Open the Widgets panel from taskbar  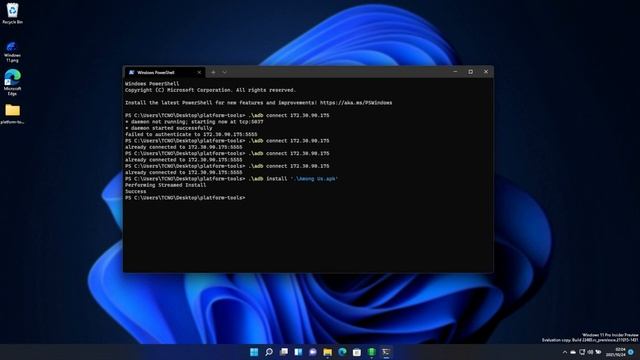point(298,352)
